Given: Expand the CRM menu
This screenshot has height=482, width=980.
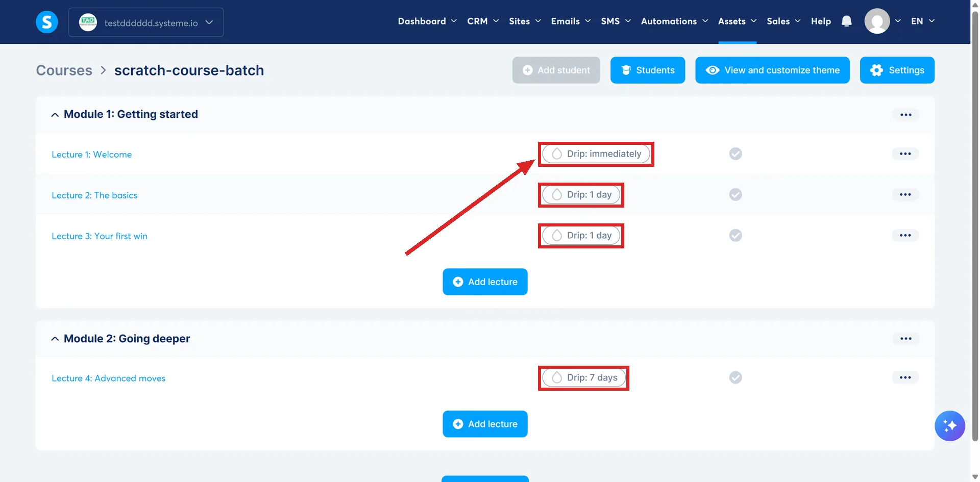Looking at the screenshot, I should pyautogui.click(x=483, y=21).
